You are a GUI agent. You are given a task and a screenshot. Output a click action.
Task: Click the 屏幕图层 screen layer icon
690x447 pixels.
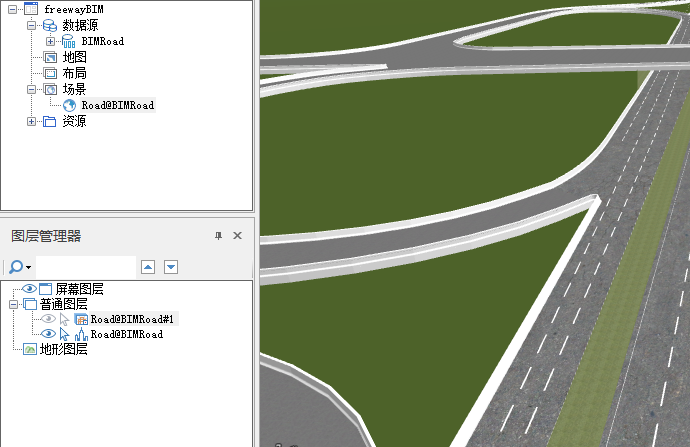[x=45, y=289]
